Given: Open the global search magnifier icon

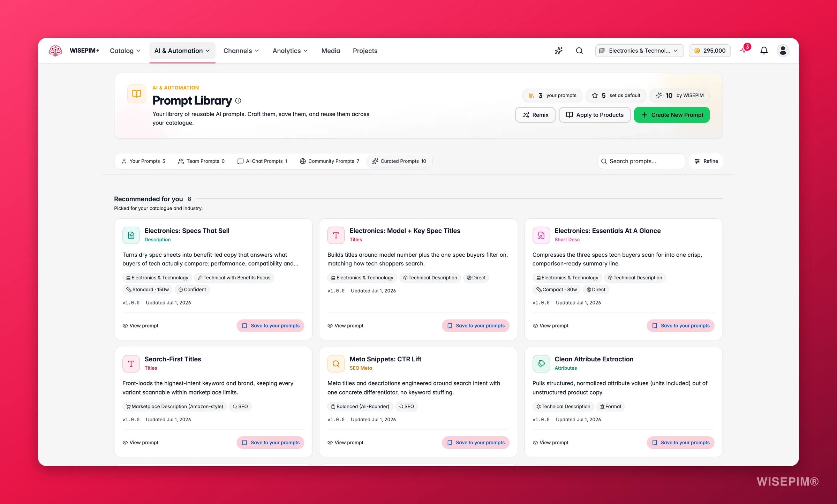Looking at the screenshot, I should [579, 51].
